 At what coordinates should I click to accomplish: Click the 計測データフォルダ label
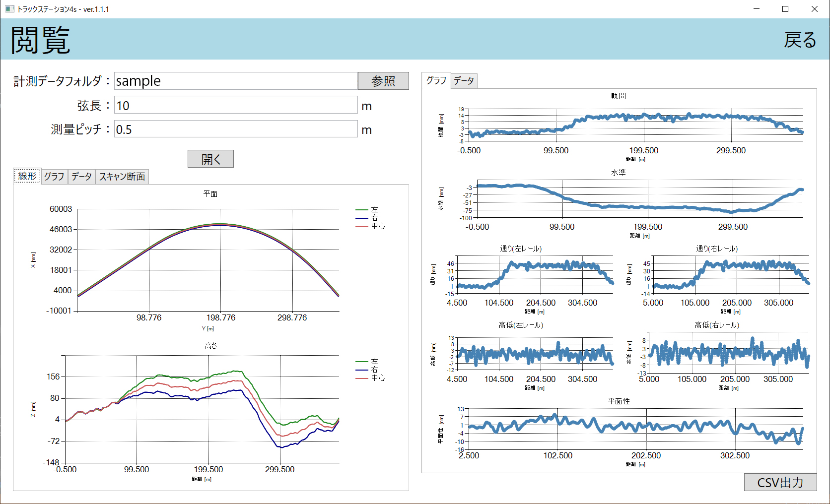click(x=62, y=81)
